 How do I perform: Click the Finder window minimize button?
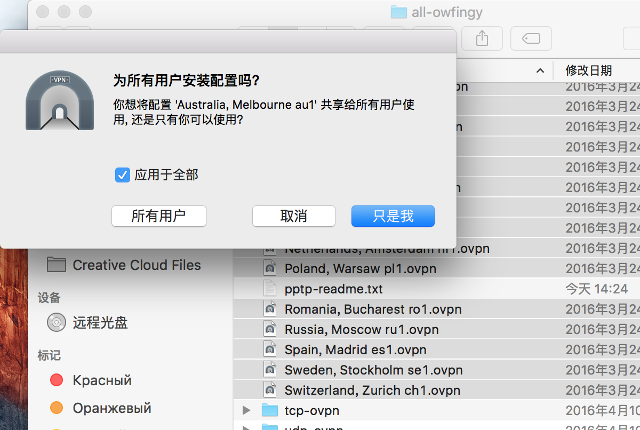[x=64, y=12]
